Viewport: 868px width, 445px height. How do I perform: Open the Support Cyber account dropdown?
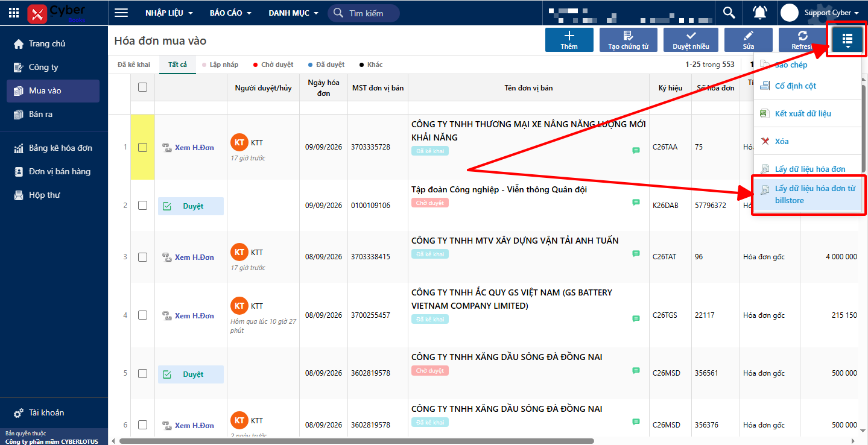831,13
